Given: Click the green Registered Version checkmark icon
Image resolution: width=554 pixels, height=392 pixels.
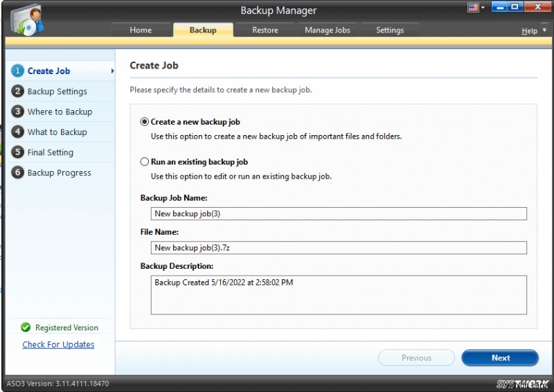Looking at the screenshot, I should click(26, 328).
